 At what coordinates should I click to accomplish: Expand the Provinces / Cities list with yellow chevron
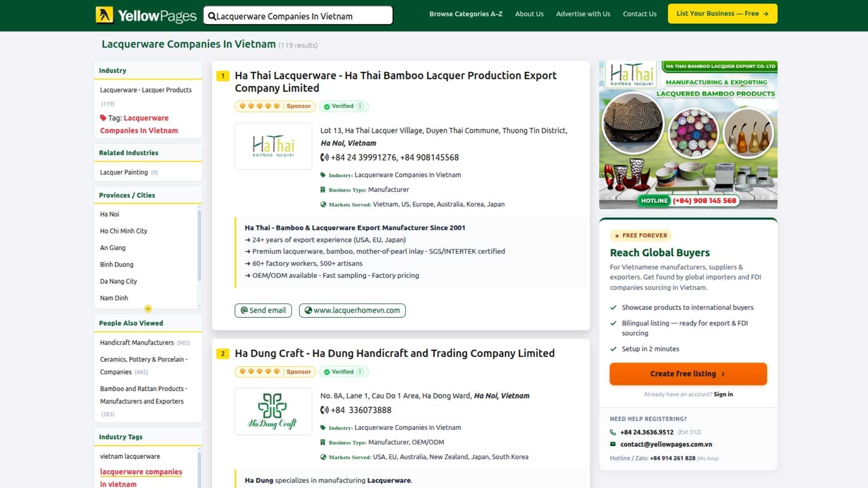pyautogui.click(x=148, y=309)
